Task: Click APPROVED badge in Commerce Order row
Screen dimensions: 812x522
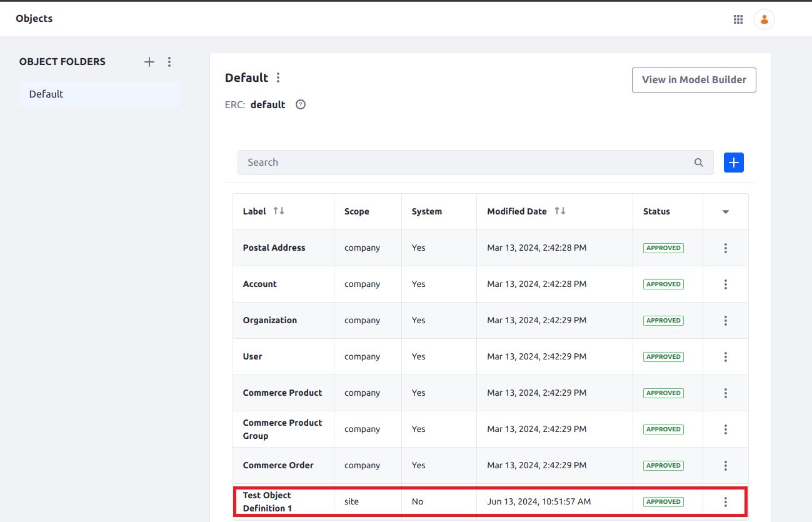Action: point(663,466)
